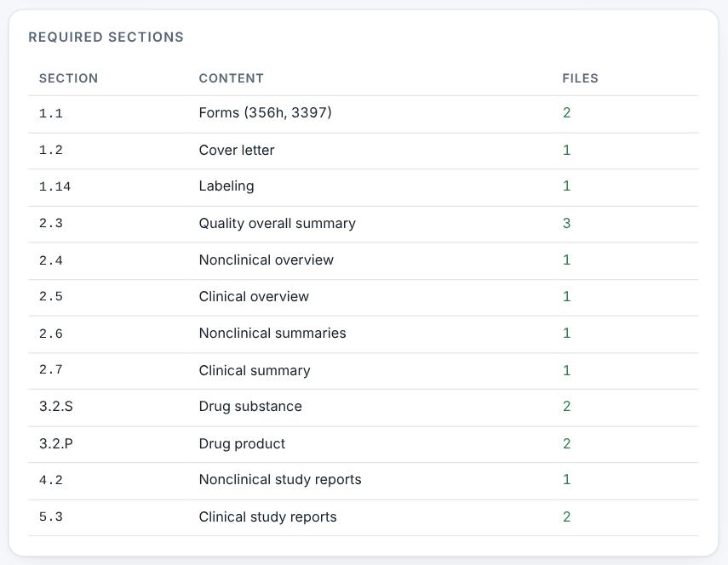Screen dimensions: 728x565
Task: Select section code 3.2.P
Action: pos(55,443)
